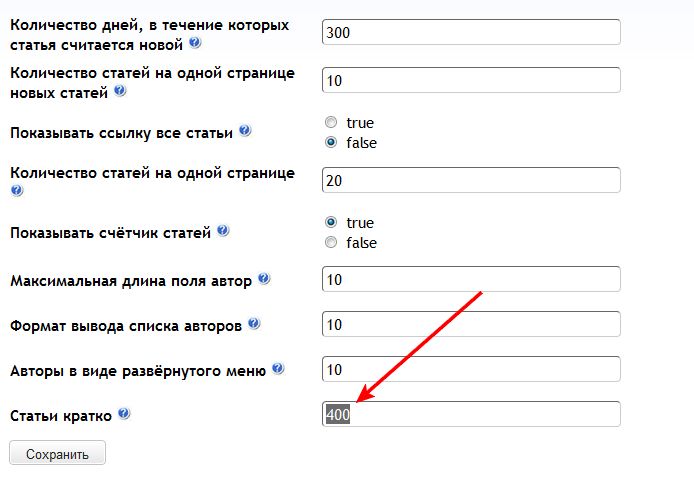694x487 pixels.
Task: Focus the articles per page field with 20
Action: pyautogui.click(x=471, y=180)
